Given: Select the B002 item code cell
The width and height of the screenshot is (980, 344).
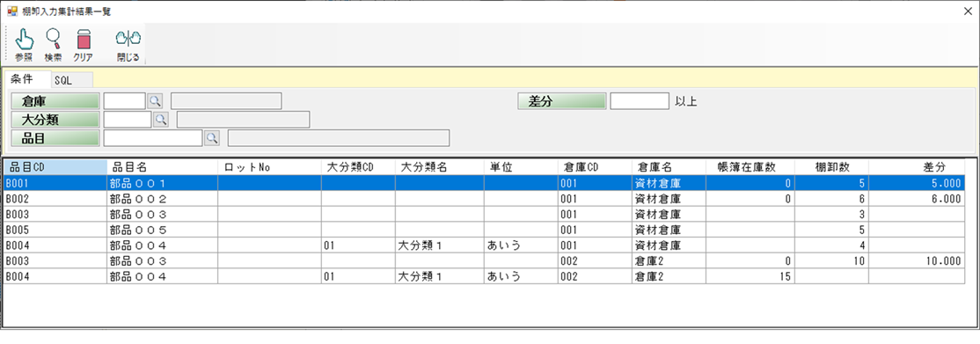Looking at the screenshot, I should click(55, 199).
